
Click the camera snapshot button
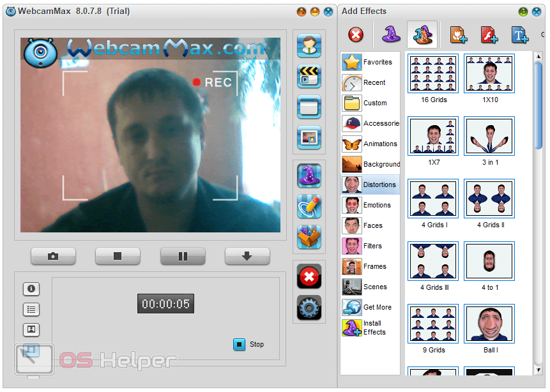pos(53,256)
